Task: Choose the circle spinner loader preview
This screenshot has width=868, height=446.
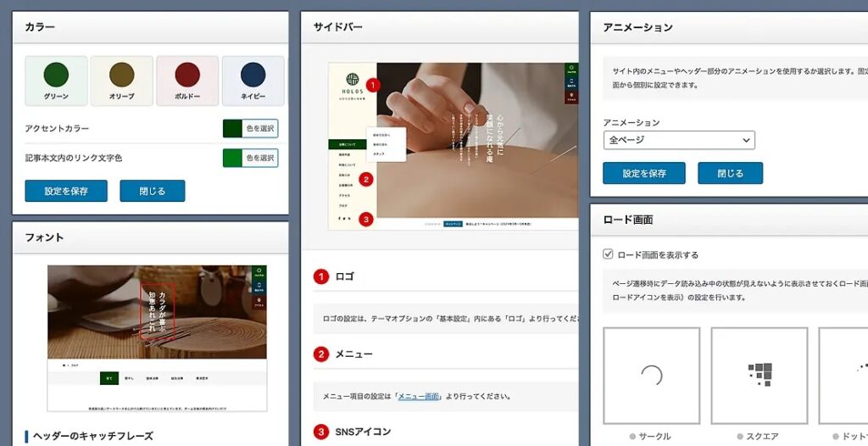Action: 652,376
